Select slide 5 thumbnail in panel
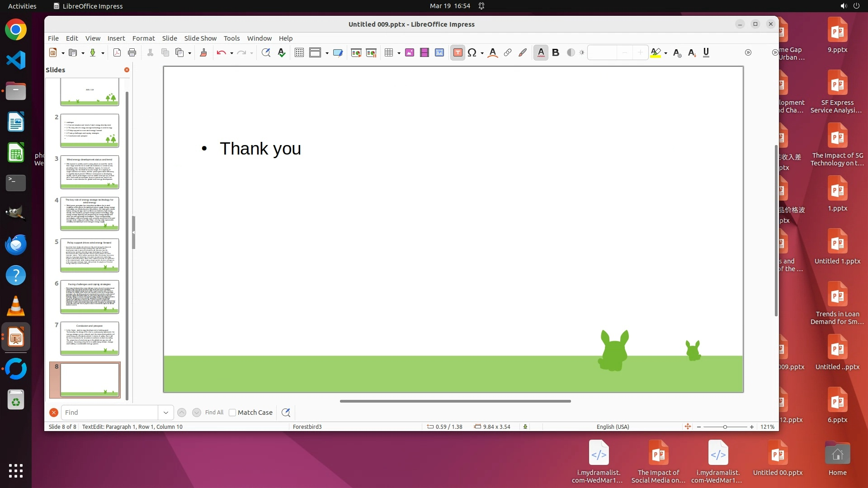 point(90,255)
